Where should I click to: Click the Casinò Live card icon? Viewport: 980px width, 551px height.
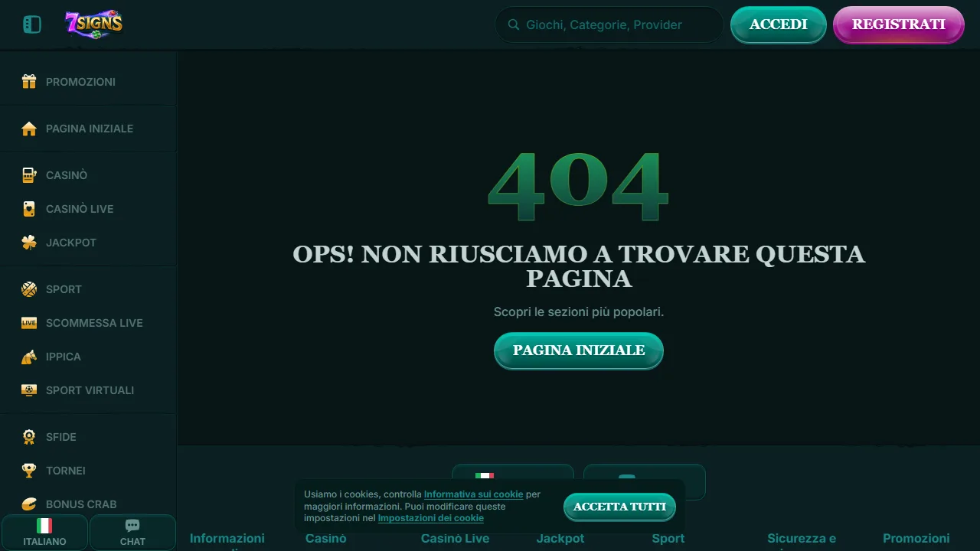(x=29, y=209)
